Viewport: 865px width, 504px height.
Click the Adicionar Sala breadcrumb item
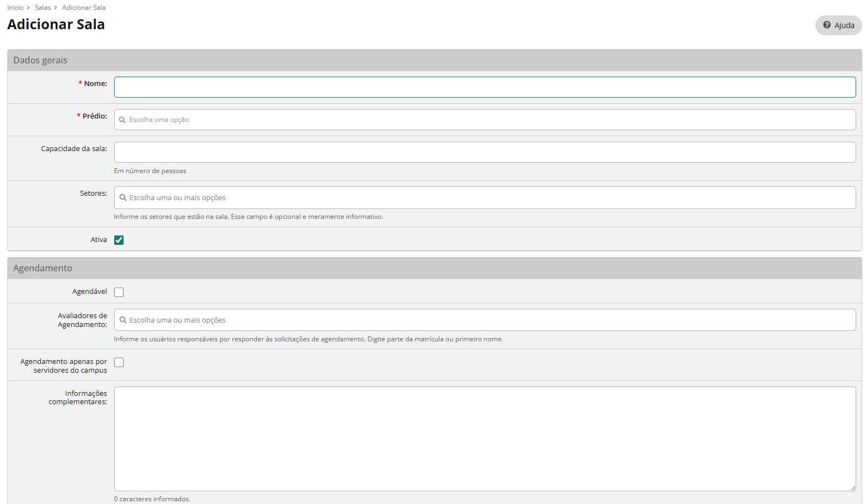84,8
